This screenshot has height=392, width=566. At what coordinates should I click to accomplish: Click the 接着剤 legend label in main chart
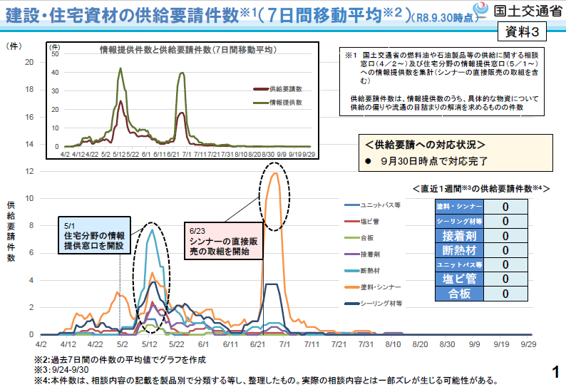tap(370, 254)
